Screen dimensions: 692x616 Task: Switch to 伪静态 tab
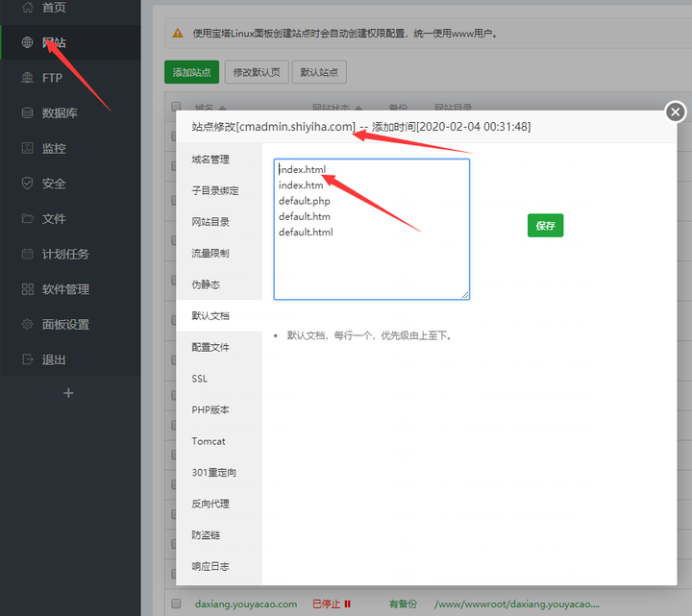[219, 284]
